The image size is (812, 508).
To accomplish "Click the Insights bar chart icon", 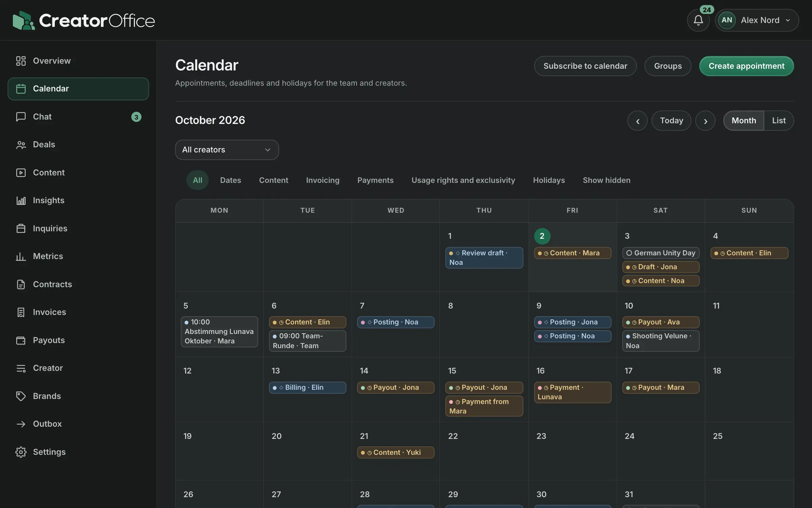I will 21,200.
